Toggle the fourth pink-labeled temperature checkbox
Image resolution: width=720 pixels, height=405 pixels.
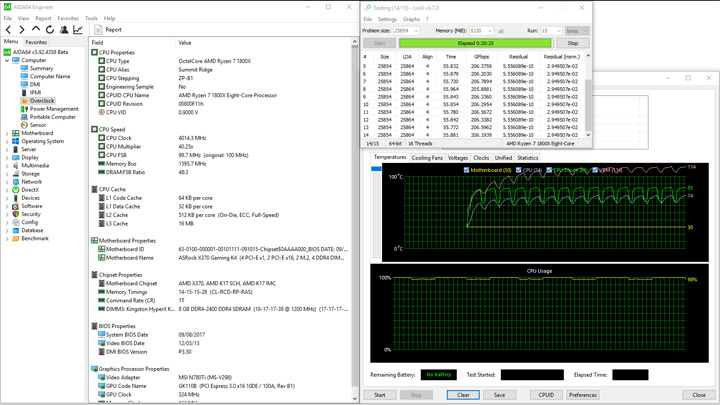point(595,170)
